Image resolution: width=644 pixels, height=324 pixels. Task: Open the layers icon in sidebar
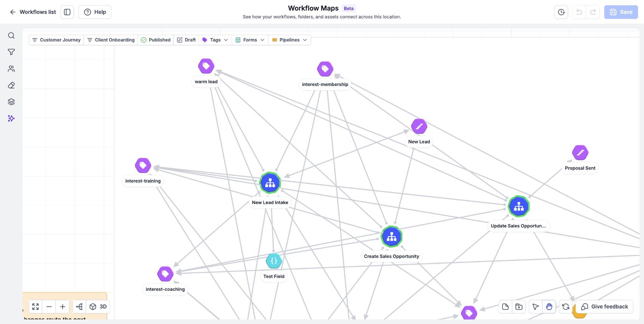[11, 102]
